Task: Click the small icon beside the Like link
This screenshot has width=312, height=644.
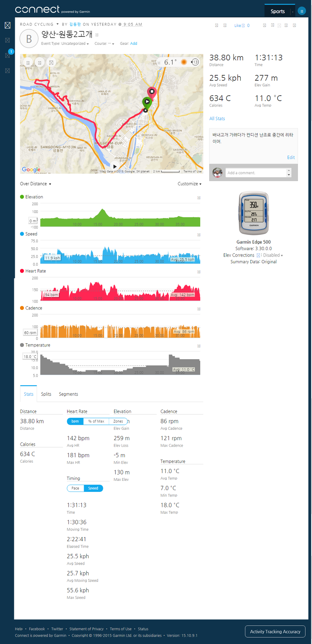Action: point(243,26)
